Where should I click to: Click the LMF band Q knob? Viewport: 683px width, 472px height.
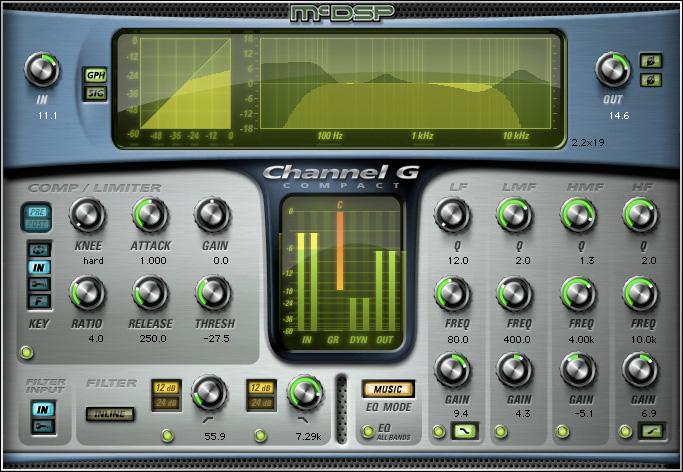[514, 215]
